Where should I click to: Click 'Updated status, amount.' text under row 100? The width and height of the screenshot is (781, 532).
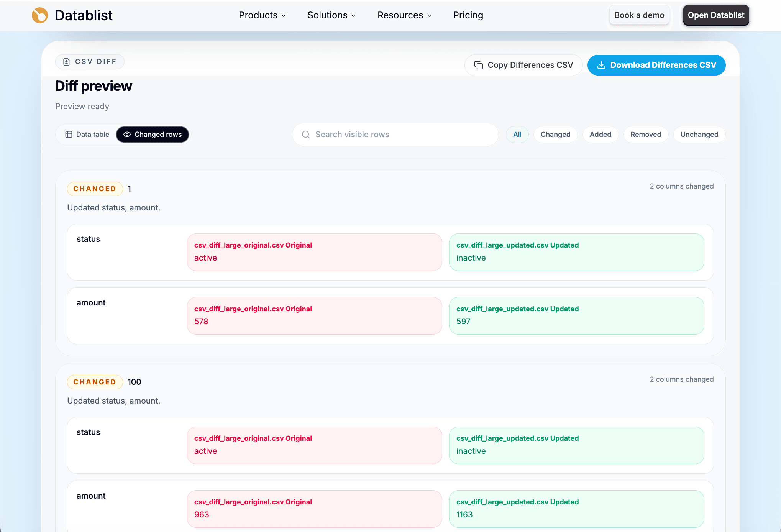pyautogui.click(x=114, y=401)
